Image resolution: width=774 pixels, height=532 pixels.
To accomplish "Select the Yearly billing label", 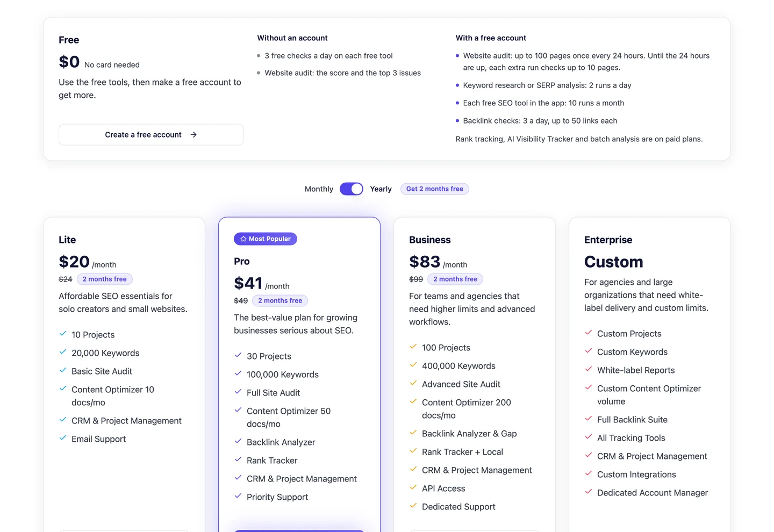I will [x=381, y=189].
